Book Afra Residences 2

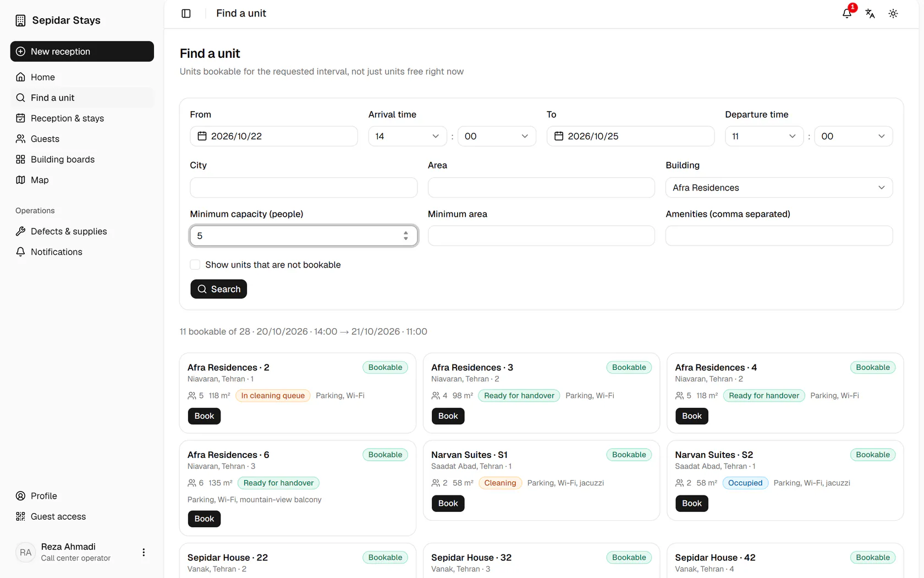click(x=204, y=416)
